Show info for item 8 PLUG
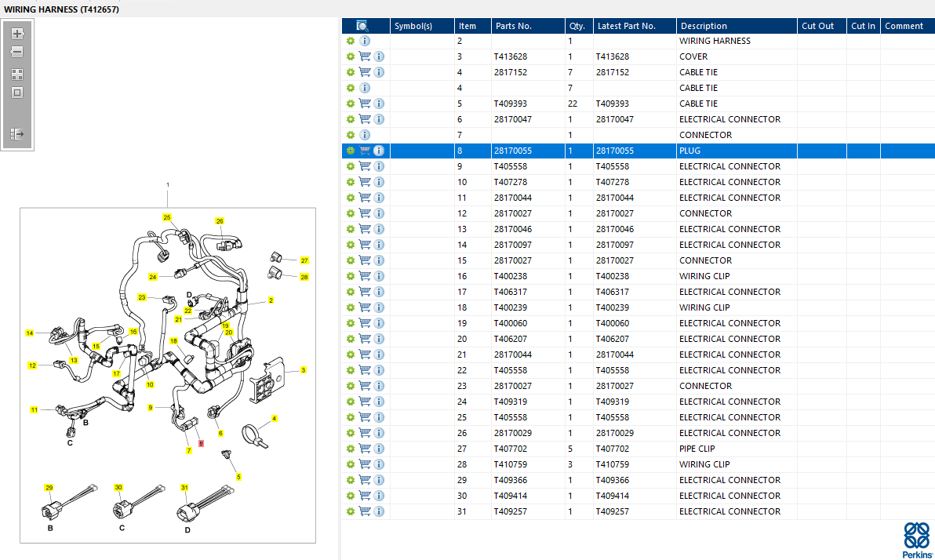 pyautogui.click(x=379, y=151)
